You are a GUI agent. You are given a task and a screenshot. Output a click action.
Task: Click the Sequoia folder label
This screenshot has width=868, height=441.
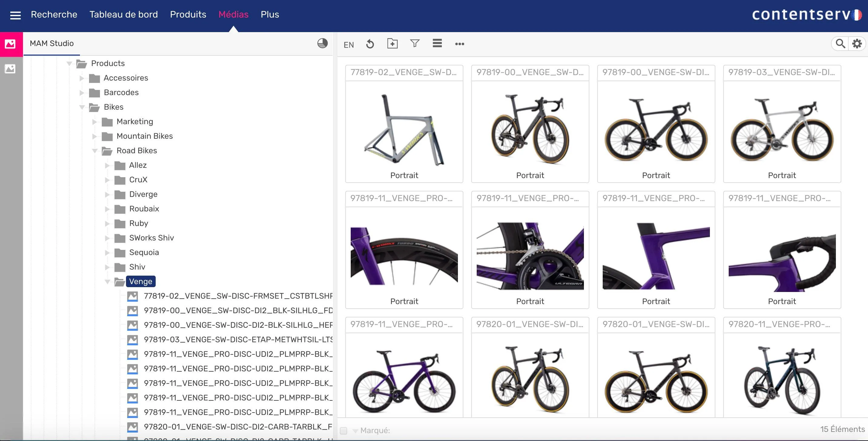[144, 253]
